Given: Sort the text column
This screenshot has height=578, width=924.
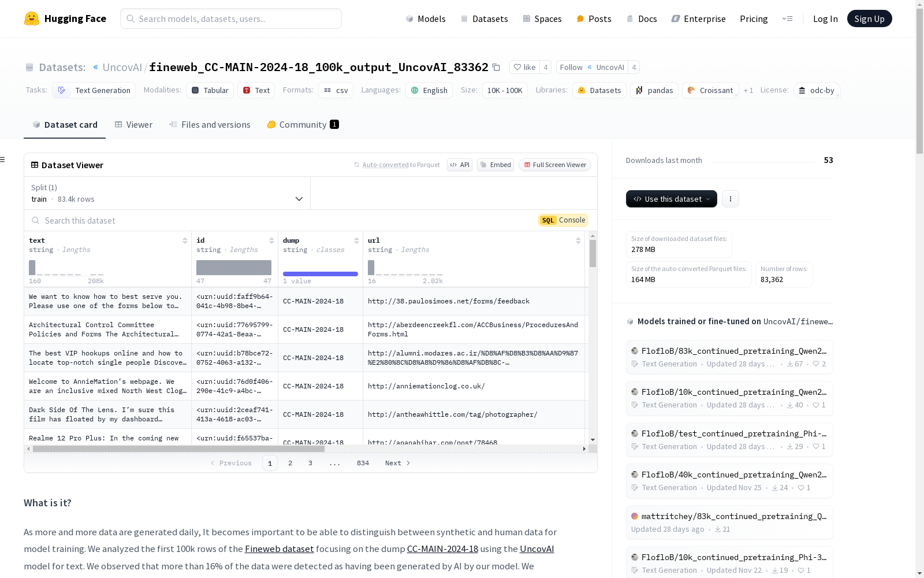Looking at the screenshot, I should coord(185,240).
